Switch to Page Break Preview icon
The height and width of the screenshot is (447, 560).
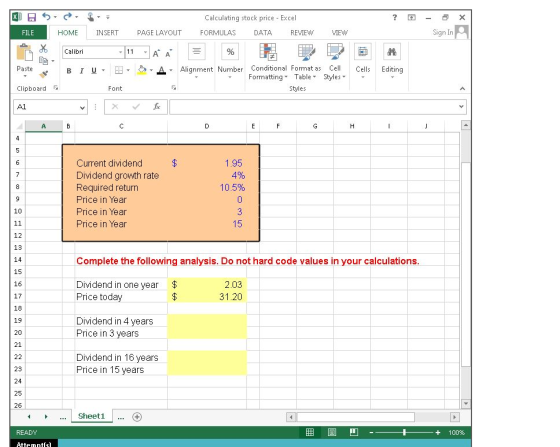(x=354, y=432)
